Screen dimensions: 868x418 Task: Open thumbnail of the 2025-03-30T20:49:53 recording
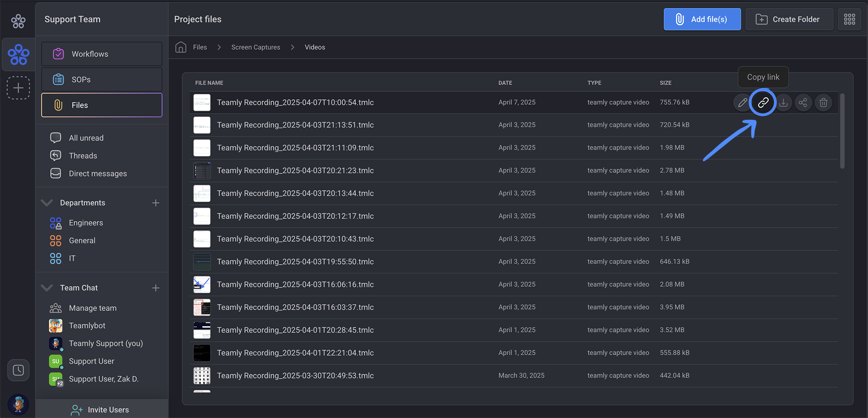tap(202, 376)
